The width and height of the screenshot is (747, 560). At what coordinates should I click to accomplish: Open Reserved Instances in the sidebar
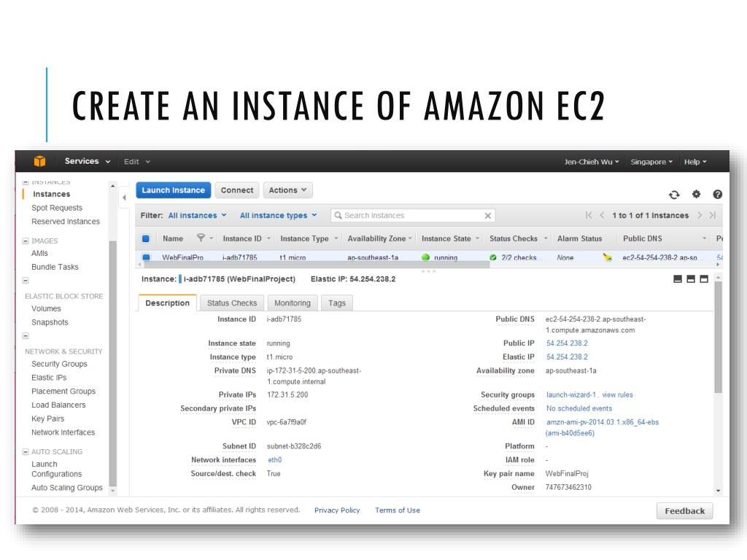[66, 222]
